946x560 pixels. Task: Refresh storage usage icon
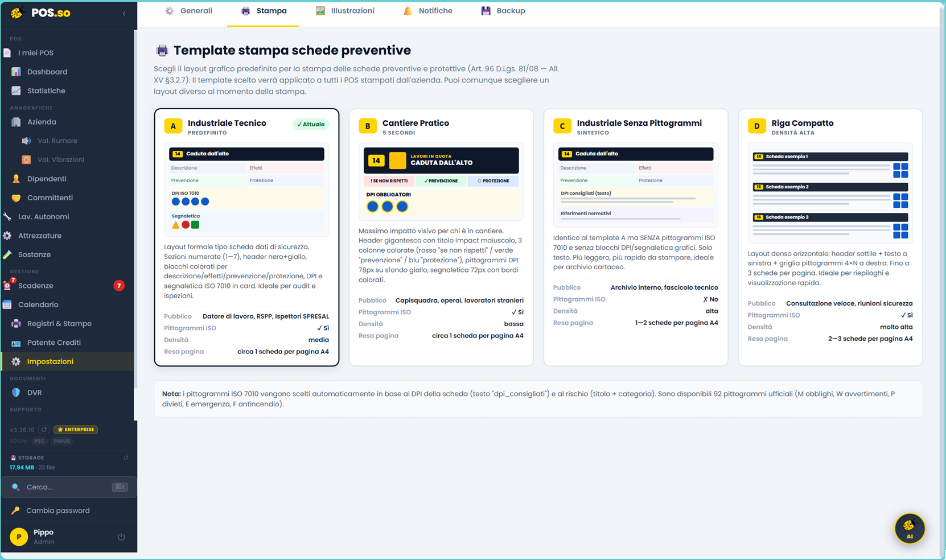126,458
